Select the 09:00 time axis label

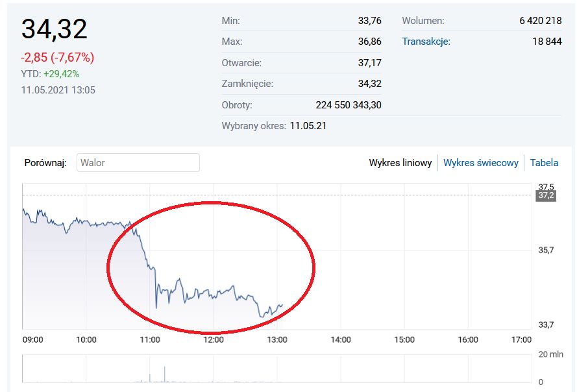(32, 339)
